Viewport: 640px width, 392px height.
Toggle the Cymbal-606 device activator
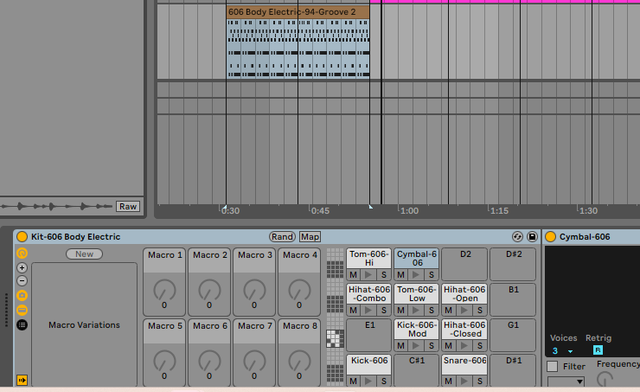(551, 237)
